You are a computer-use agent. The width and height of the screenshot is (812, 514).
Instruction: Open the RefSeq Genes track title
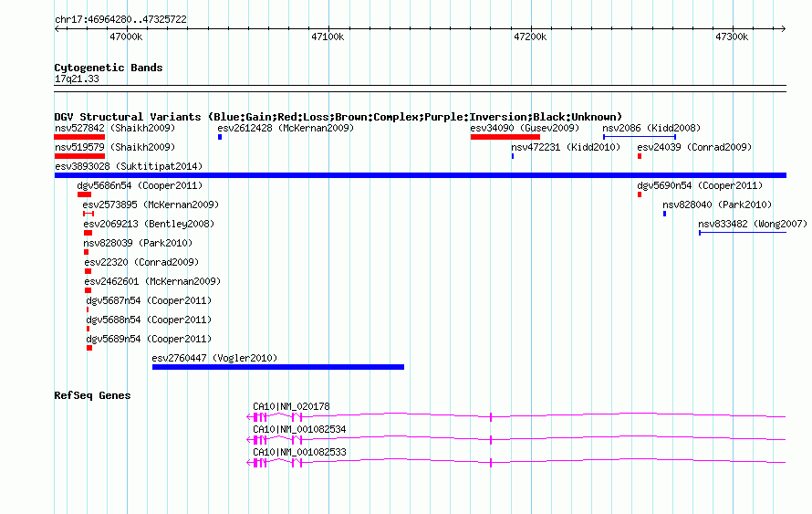tap(92, 395)
